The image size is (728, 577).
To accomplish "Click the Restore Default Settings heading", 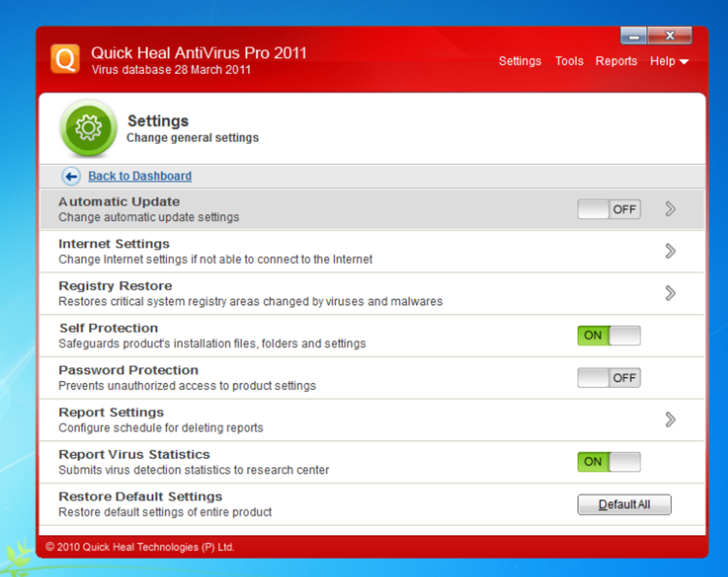I will coord(140,496).
